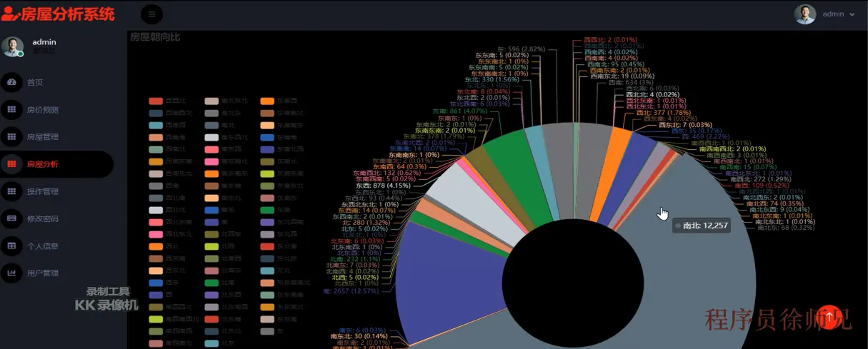Click the sidebar admin profile avatar
Image resolution: width=868 pixels, height=349 pixels.
(x=12, y=46)
